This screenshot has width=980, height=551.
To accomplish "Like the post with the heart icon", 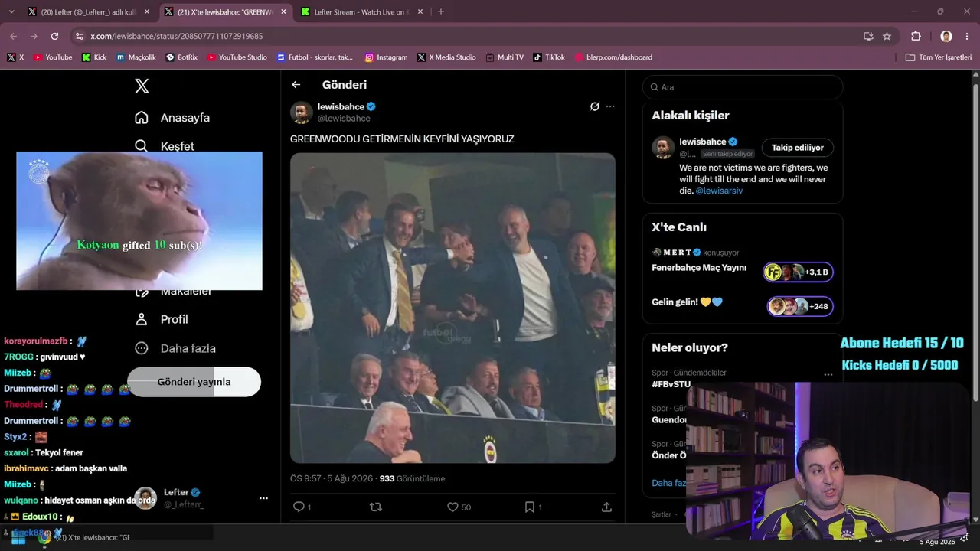I will 452,507.
